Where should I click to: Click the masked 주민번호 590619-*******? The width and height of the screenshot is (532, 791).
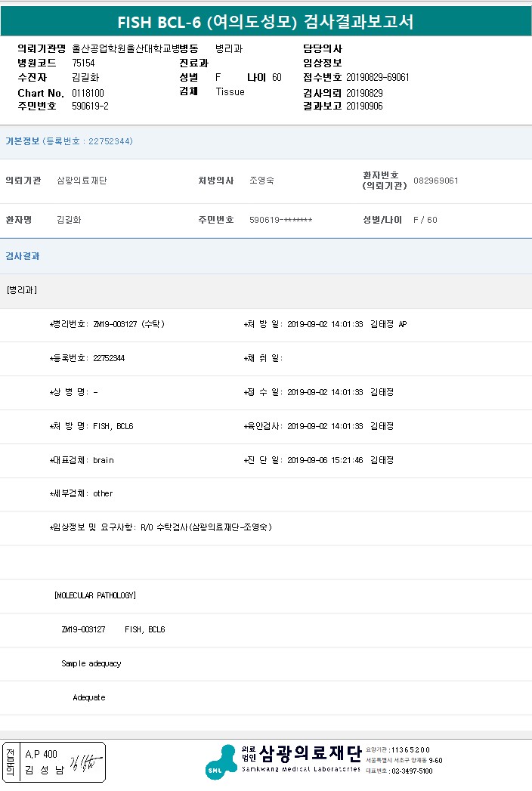point(280,220)
